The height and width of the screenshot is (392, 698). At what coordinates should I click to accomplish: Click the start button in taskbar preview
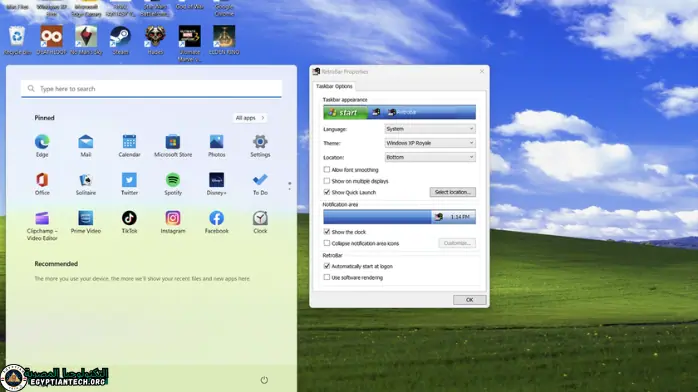point(345,113)
